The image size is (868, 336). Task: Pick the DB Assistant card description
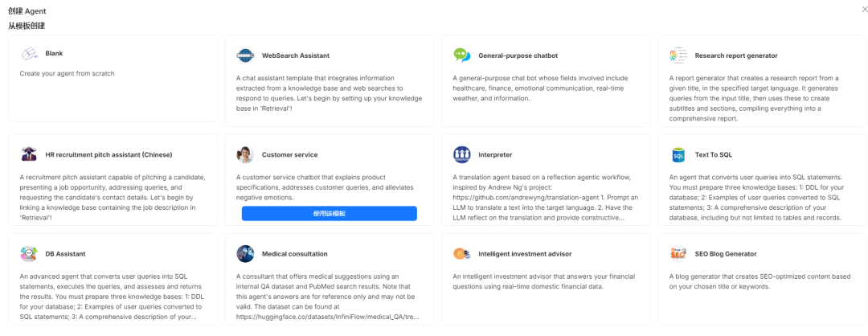tap(112, 296)
